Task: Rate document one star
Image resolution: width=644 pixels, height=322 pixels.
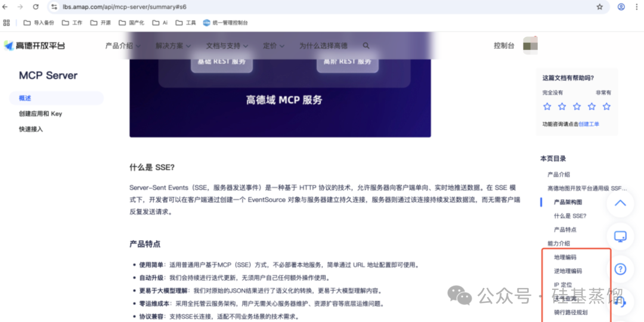Action: (547, 106)
